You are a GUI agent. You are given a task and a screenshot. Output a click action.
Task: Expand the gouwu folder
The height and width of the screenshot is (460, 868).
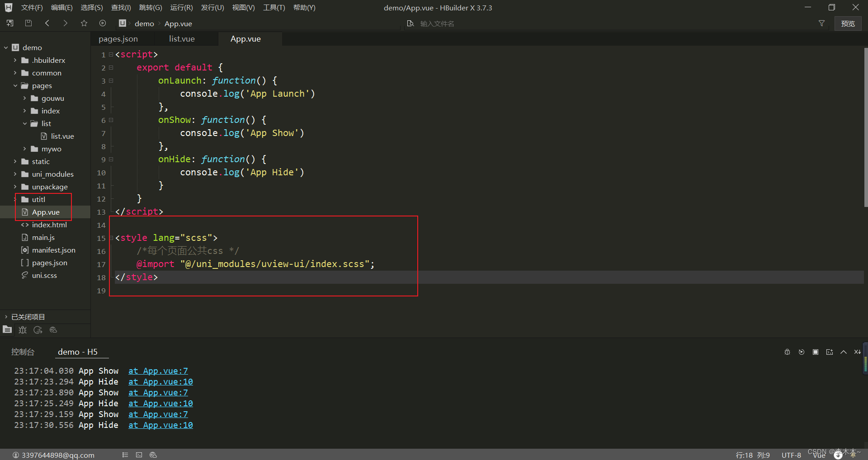(x=24, y=98)
